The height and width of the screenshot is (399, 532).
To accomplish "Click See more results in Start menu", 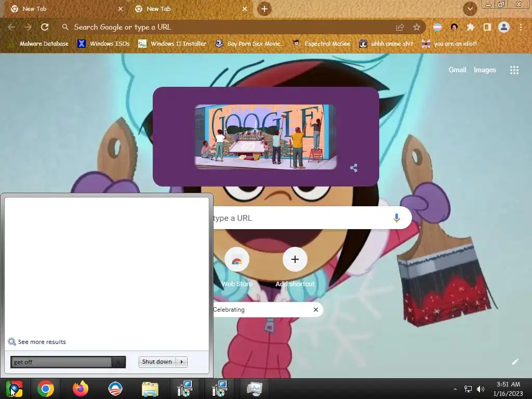I will tap(37, 342).
